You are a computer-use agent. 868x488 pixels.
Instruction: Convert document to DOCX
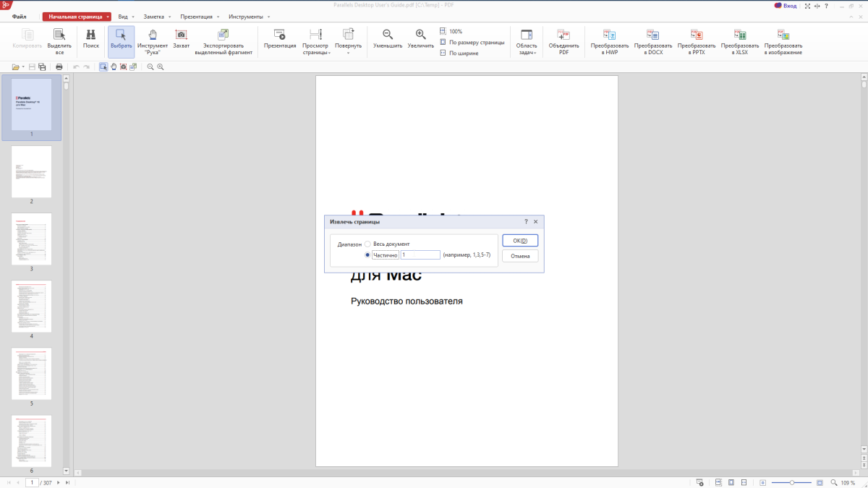(653, 41)
